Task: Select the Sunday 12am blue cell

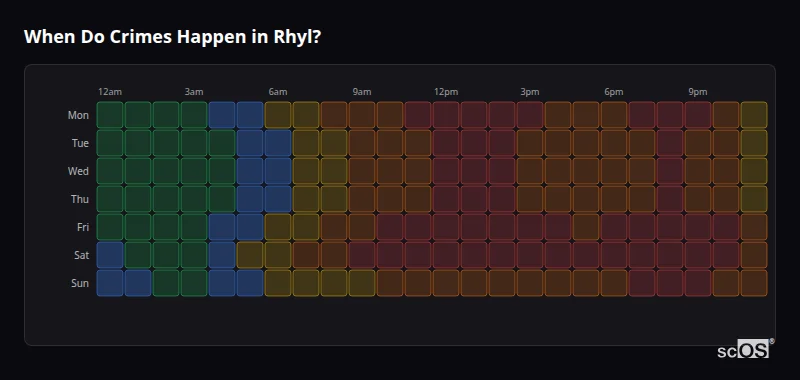Action: (110, 283)
